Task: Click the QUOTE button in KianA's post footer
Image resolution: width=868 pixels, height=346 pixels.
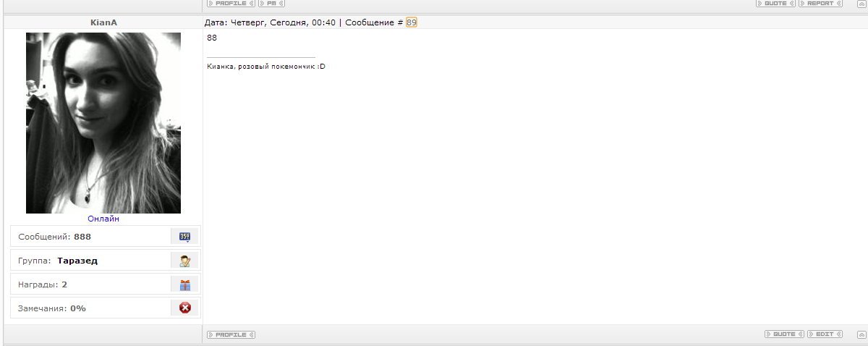Action: pos(785,334)
